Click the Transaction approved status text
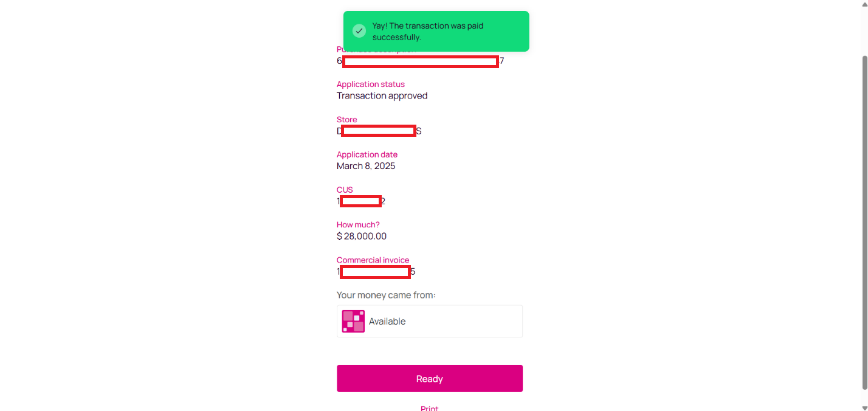Screen dimensions: 868x411 tap(382, 96)
